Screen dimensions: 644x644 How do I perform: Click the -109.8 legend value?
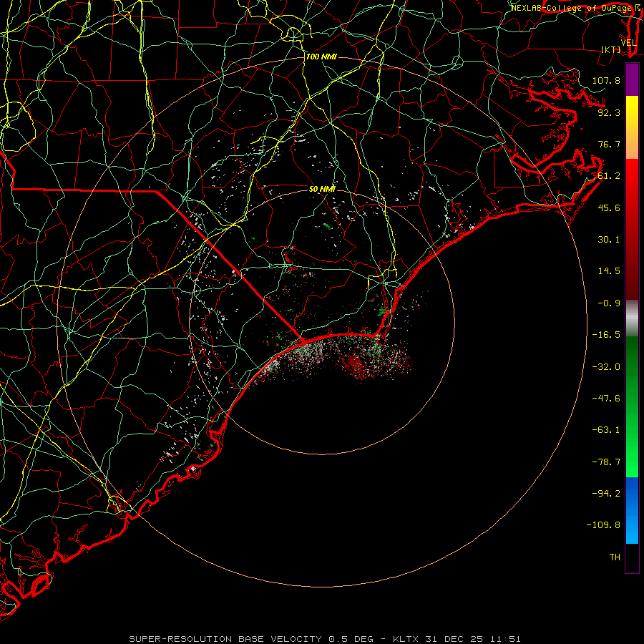coord(603,525)
